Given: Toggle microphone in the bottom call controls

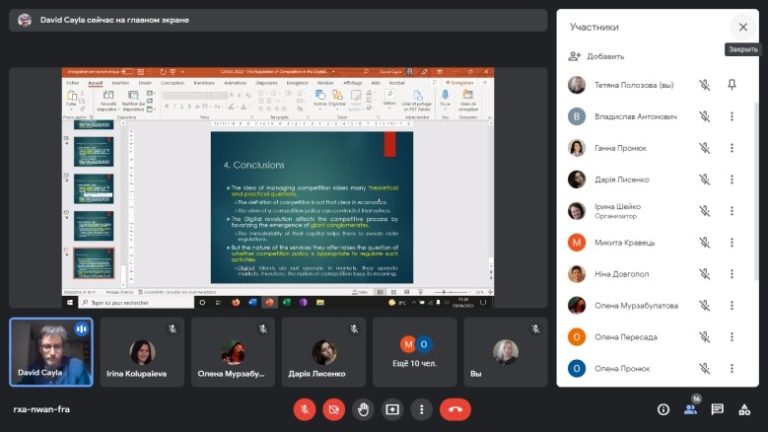Looking at the screenshot, I should 304,409.
